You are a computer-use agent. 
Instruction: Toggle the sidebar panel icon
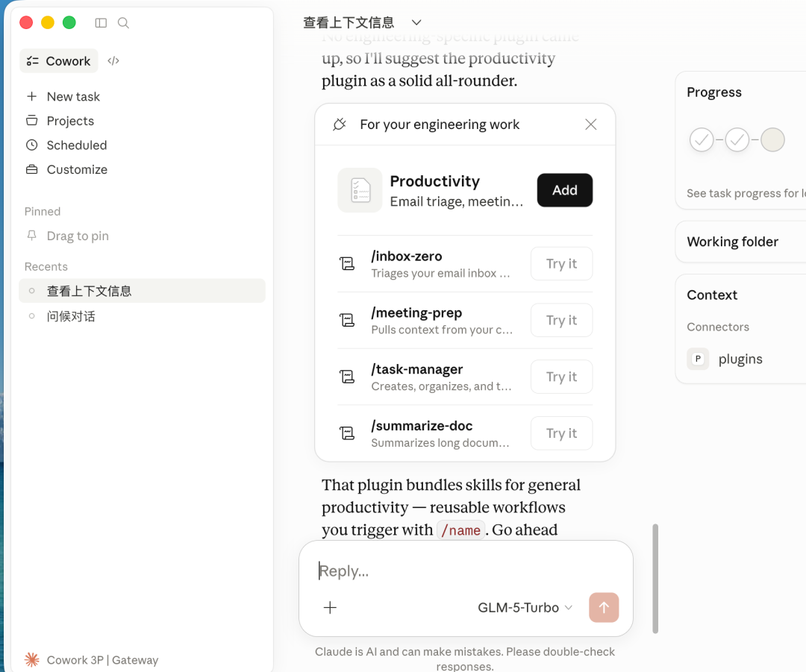coord(101,23)
